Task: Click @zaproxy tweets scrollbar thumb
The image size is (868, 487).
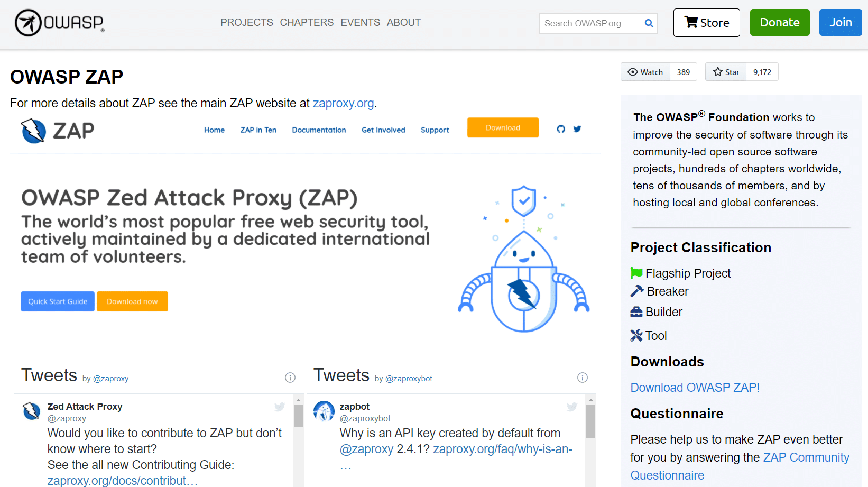Action: 298,416
